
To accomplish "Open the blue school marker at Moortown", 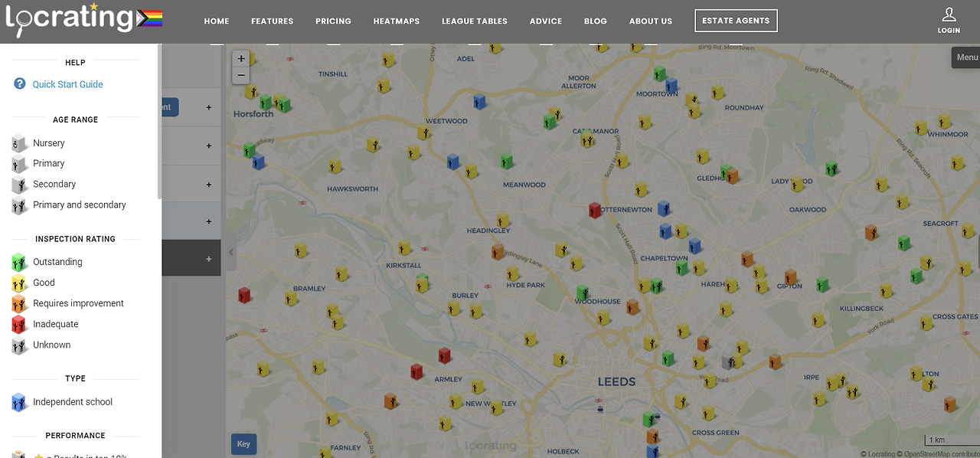I will pos(671,85).
